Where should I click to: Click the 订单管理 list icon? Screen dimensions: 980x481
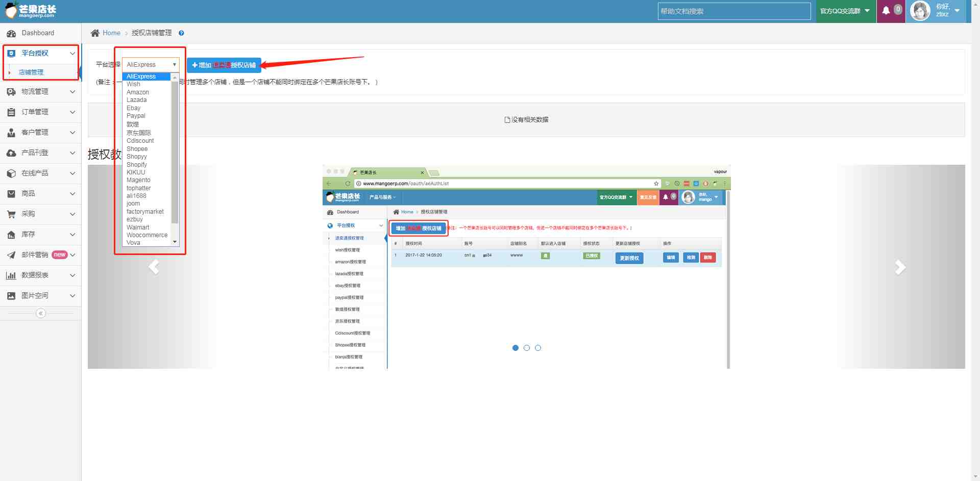[11, 112]
